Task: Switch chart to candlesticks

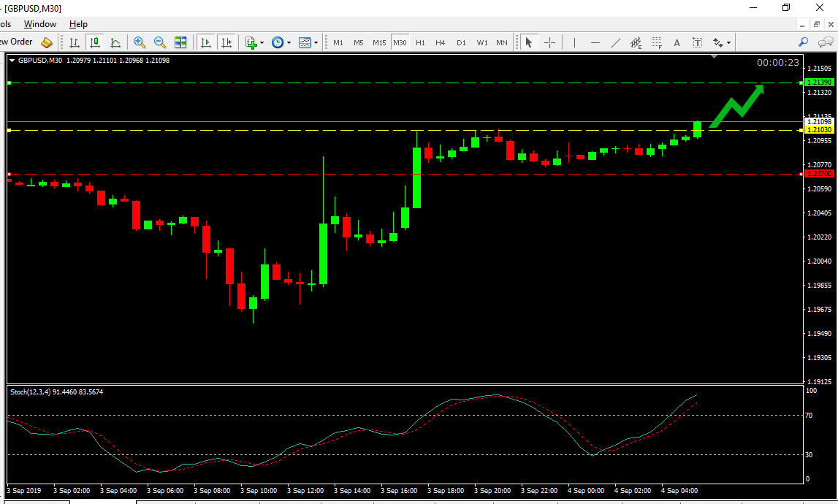Action: [x=95, y=42]
